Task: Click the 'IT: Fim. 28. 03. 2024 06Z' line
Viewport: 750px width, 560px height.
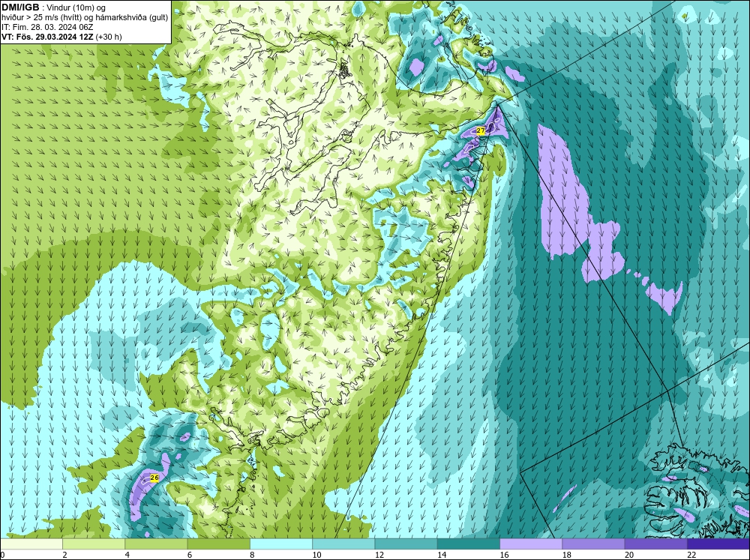Action: click(x=47, y=27)
